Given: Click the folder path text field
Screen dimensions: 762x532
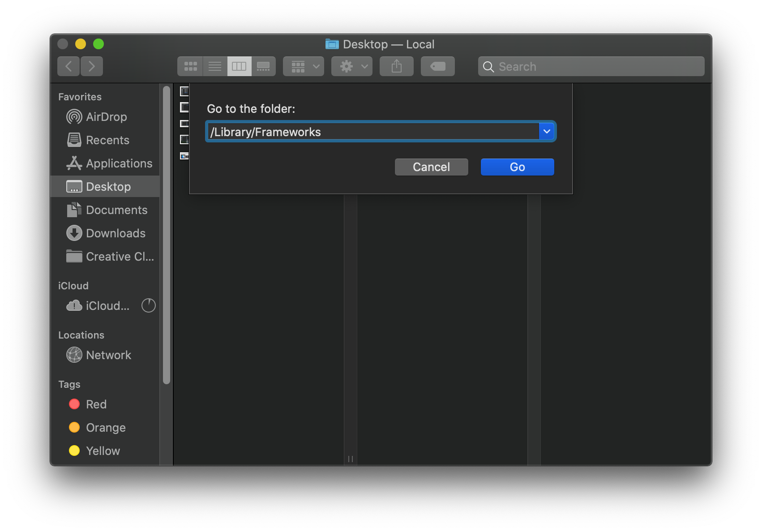Looking at the screenshot, I should click(373, 132).
